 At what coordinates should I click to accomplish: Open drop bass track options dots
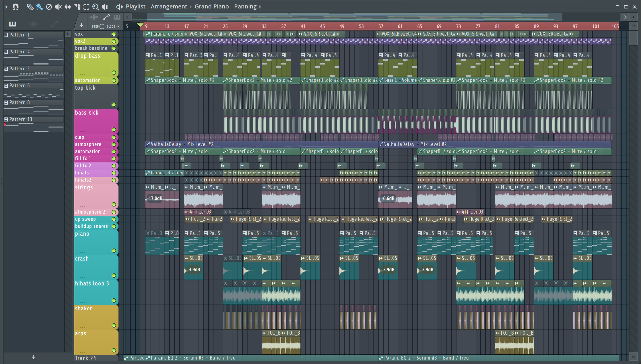(x=83, y=75)
